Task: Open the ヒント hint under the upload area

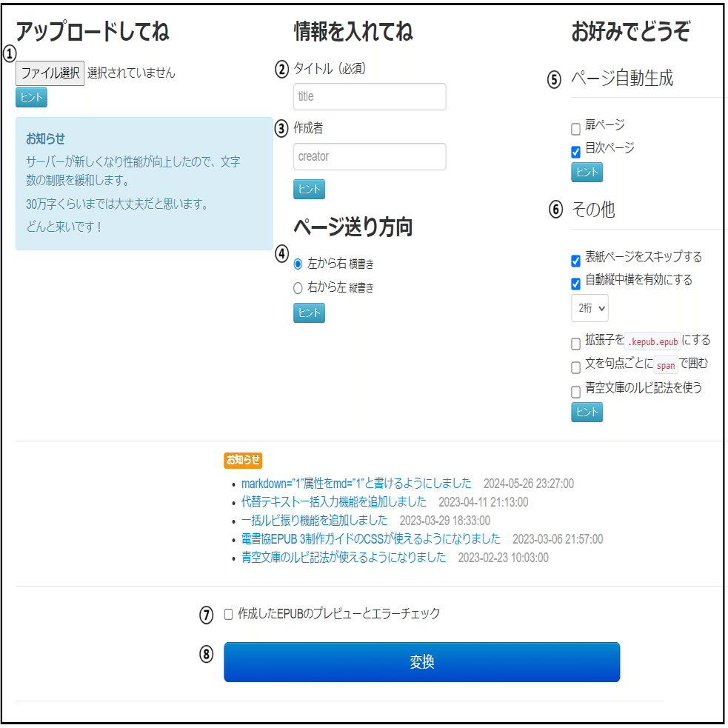Action: click(x=30, y=97)
